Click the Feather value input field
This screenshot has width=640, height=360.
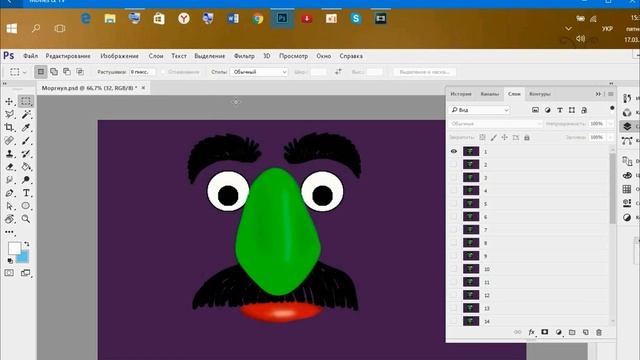tap(142, 72)
